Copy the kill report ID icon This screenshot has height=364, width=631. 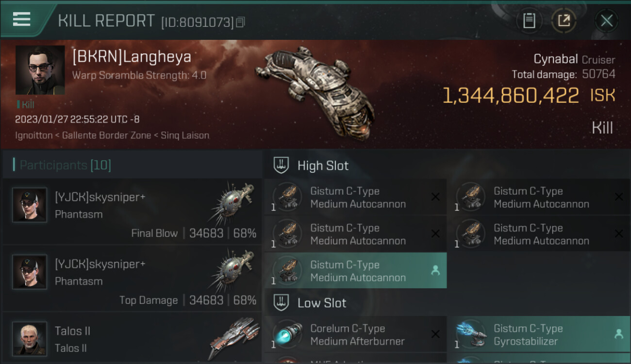click(240, 22)
